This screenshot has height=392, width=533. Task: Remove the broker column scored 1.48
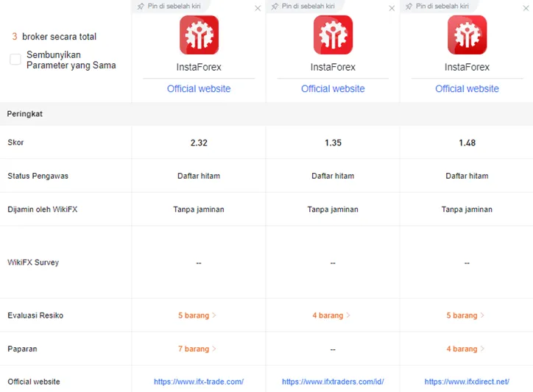tap(526, 8)
